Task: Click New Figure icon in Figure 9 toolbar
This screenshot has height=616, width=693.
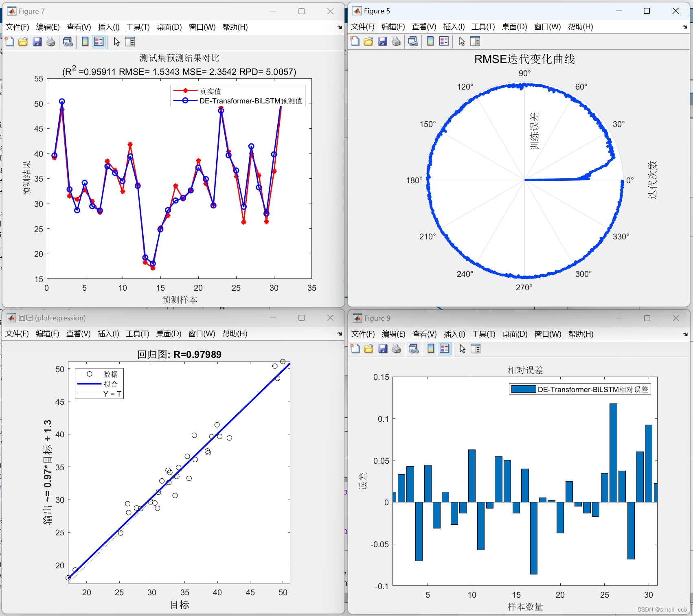Action: [355, 349]
